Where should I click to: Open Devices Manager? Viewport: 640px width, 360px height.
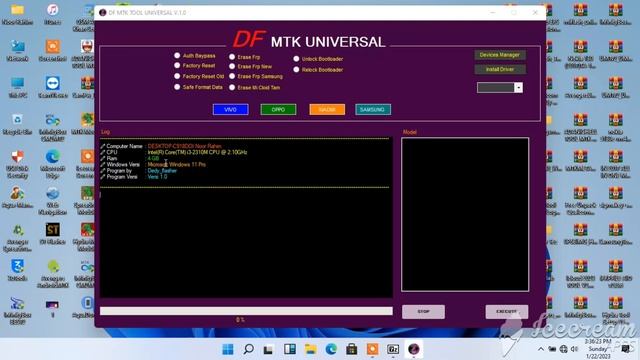500,55
